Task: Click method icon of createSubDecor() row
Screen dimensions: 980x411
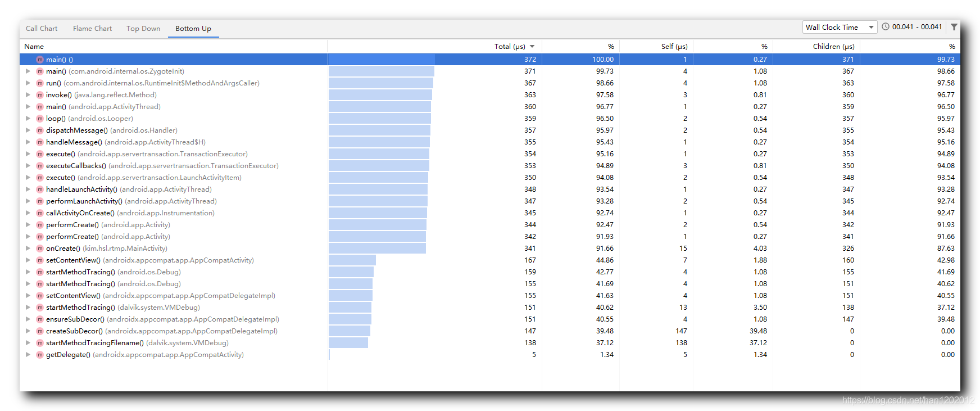Action: [x=40, y=331]
